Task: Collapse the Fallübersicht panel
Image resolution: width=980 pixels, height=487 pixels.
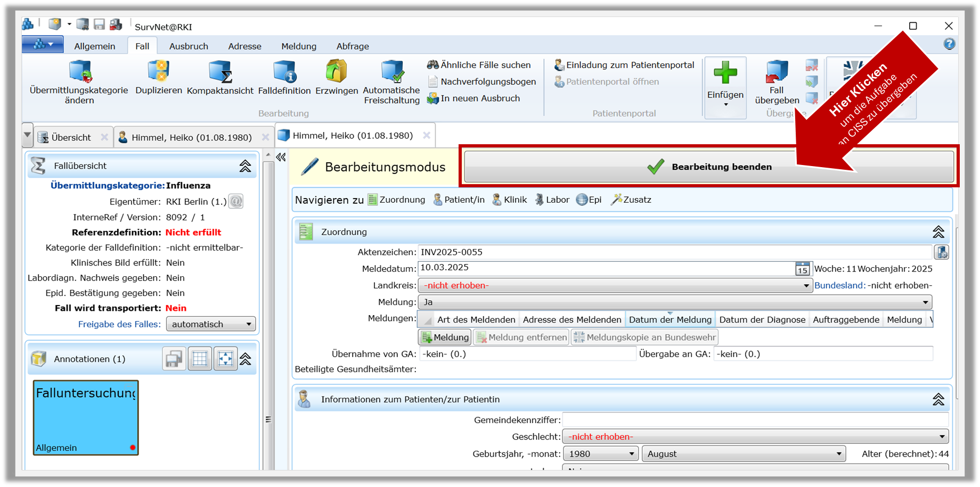Action: 245,166
